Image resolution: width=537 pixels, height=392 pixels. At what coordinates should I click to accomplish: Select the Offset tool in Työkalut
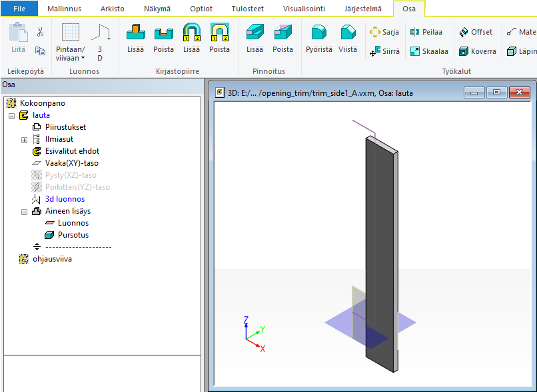pyautogui.click(x=476, y=32)
